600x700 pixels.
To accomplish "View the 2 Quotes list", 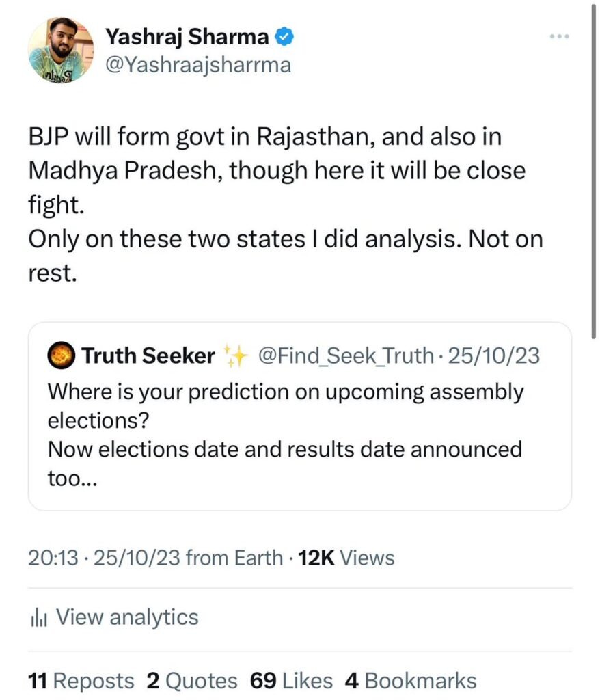I will pos(192,681).
